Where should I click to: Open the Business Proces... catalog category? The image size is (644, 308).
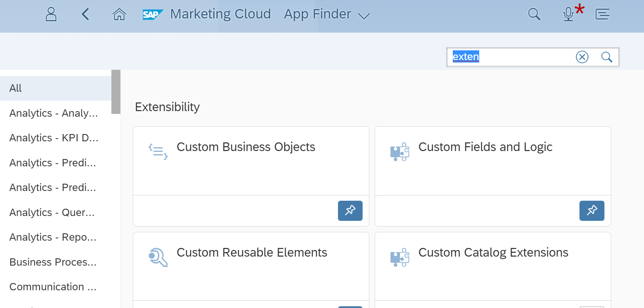[53, 262]
